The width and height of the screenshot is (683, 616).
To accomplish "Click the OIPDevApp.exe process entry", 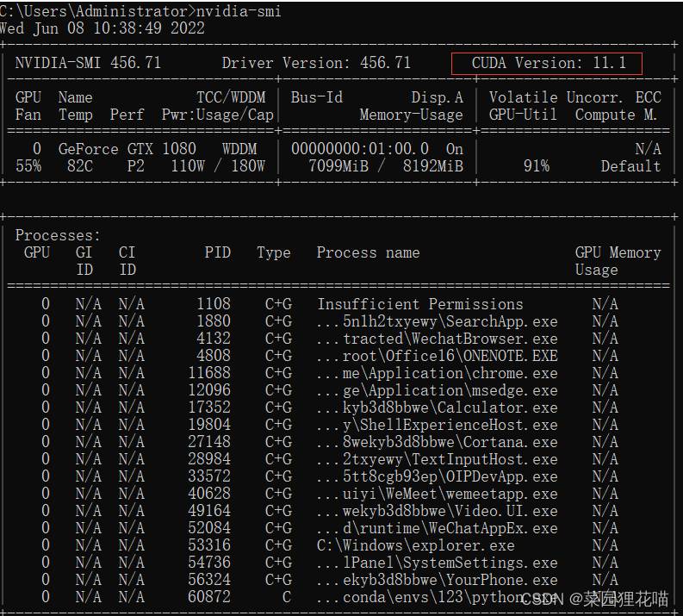I will (438, 476).
